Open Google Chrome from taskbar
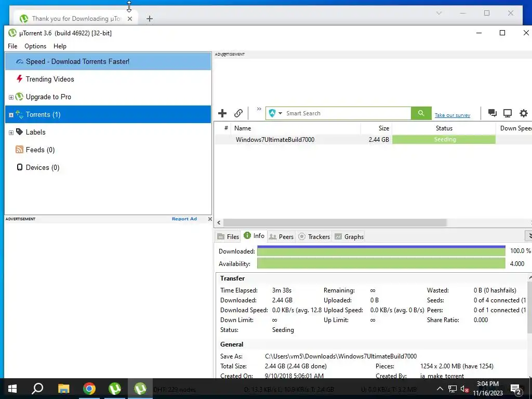This screenshot has height=399, width=532. [x=89, y=389]
